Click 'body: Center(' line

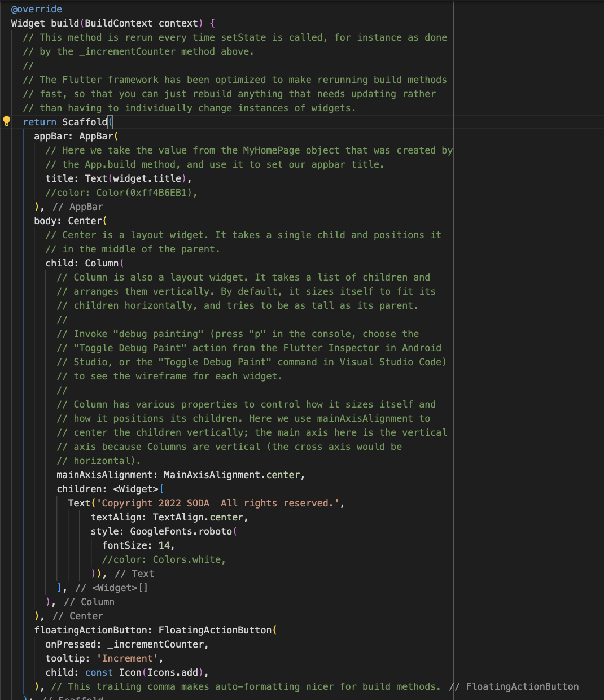coord(71,221)
